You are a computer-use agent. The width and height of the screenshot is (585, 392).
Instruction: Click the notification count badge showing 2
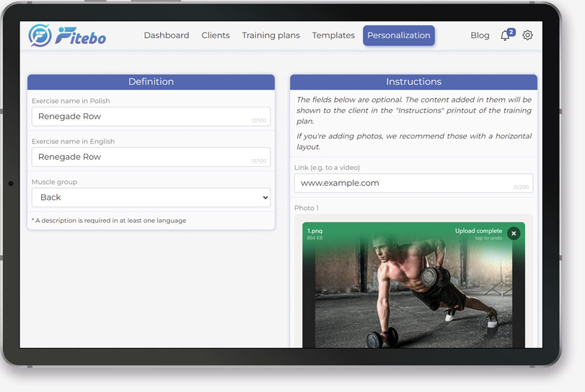pos(511,32)
